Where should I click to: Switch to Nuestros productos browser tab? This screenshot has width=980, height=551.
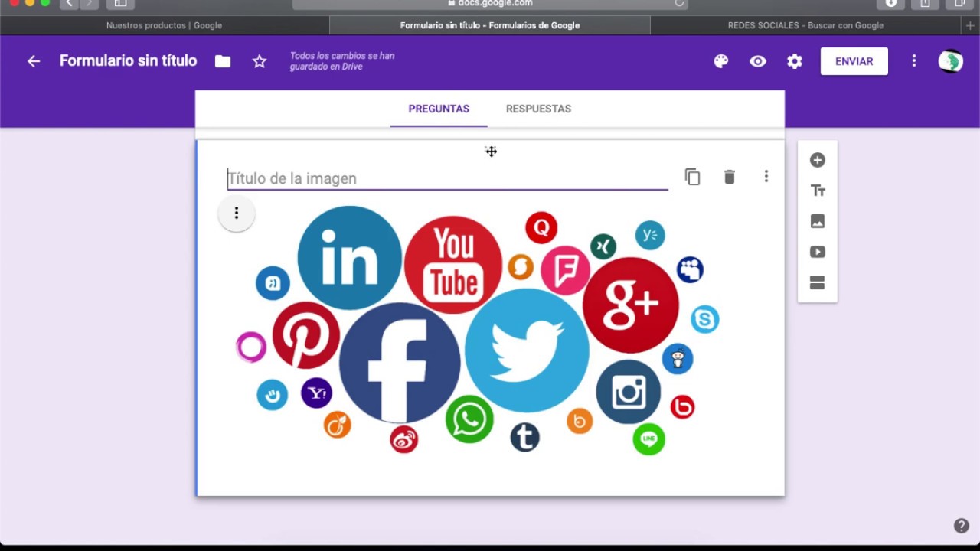[164, 25]
